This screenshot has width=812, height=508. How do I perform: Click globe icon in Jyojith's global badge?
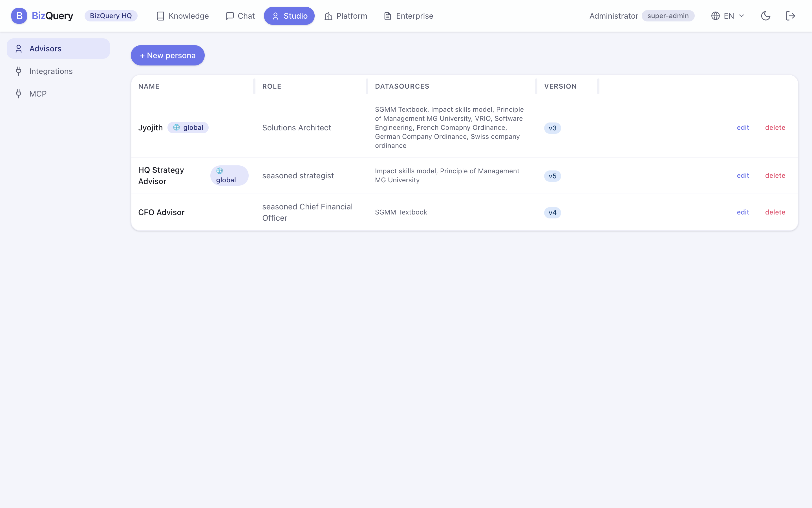point(176,127)
